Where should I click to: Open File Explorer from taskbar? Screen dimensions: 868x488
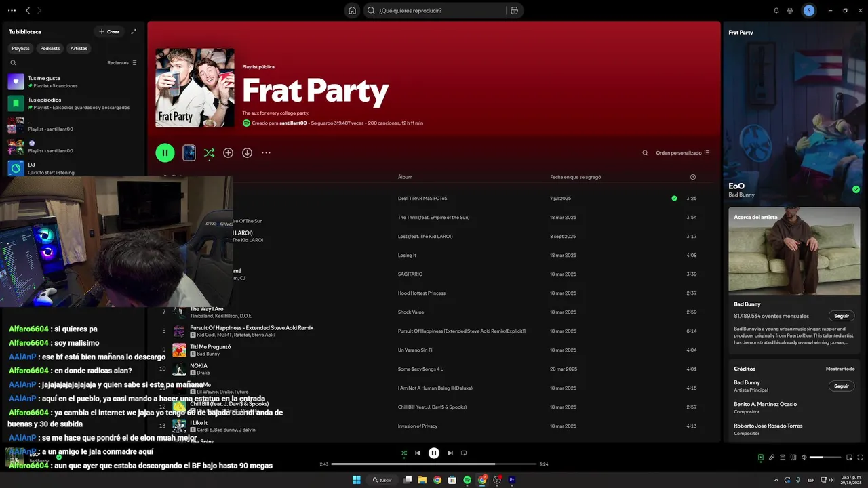(422, 480)
